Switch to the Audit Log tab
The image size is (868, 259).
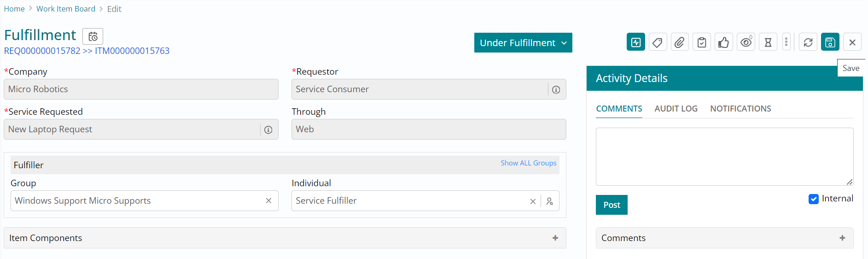(x=676, y=109)
